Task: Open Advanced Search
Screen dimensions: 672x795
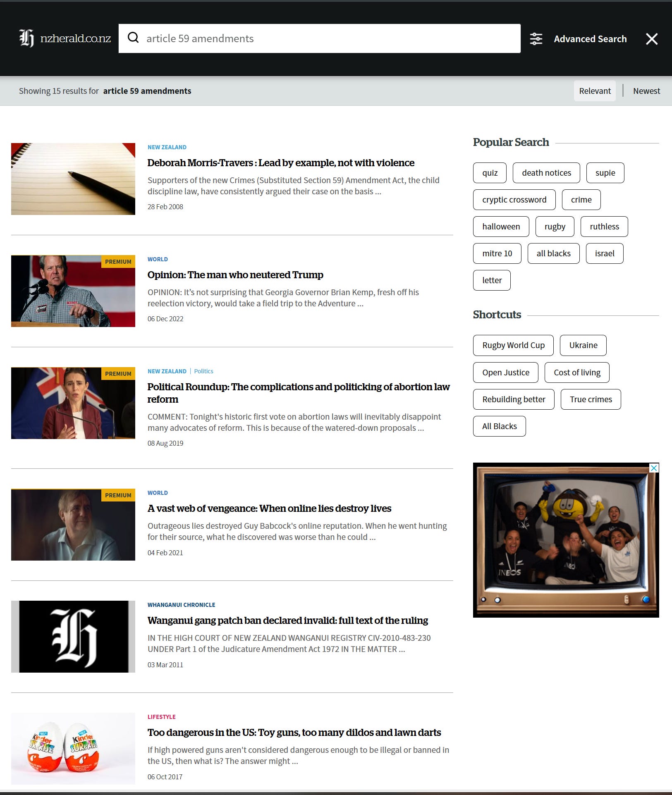Action: [590, 39]
